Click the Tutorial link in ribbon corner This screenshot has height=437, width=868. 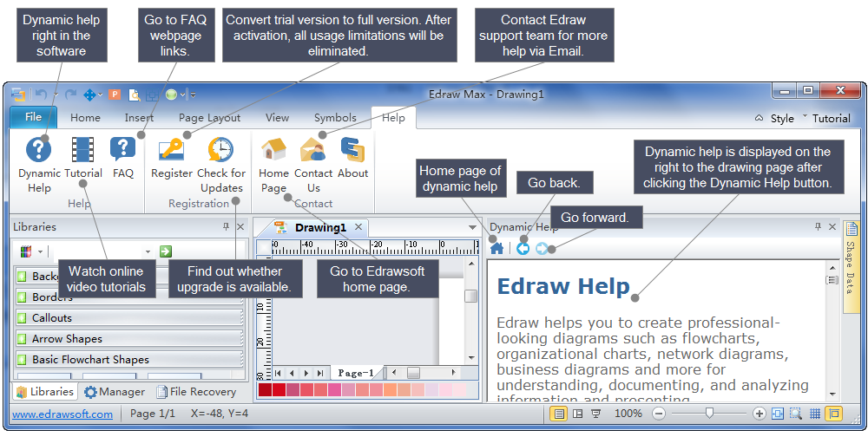click(x=831, y=119)
